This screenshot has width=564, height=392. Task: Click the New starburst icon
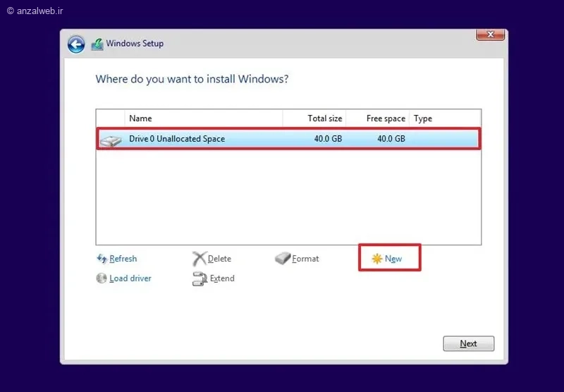tap(377, 259)
